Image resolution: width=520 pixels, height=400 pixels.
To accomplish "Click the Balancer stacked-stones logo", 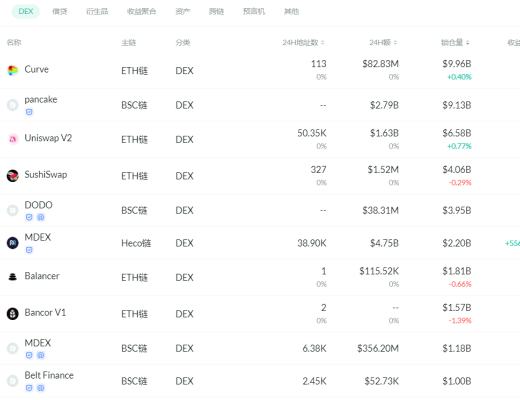I will 13,277.
